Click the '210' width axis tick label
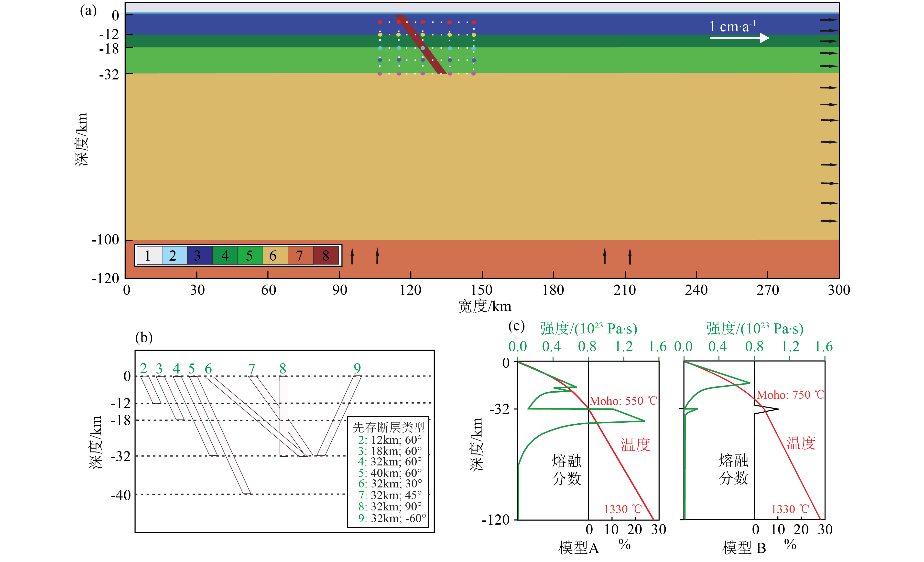Image resolution: width=924 pixels, height=562 pixels. (x=624, y=290)
